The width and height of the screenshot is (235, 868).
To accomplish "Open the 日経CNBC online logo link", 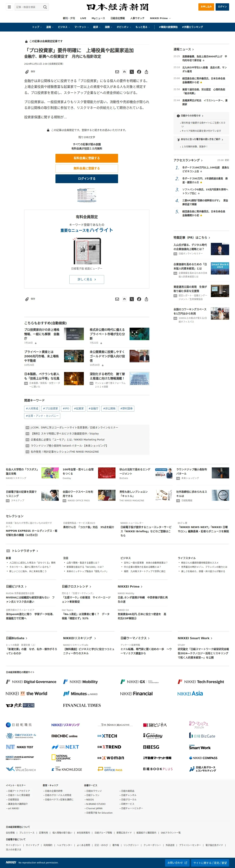I will coord(64,736).
